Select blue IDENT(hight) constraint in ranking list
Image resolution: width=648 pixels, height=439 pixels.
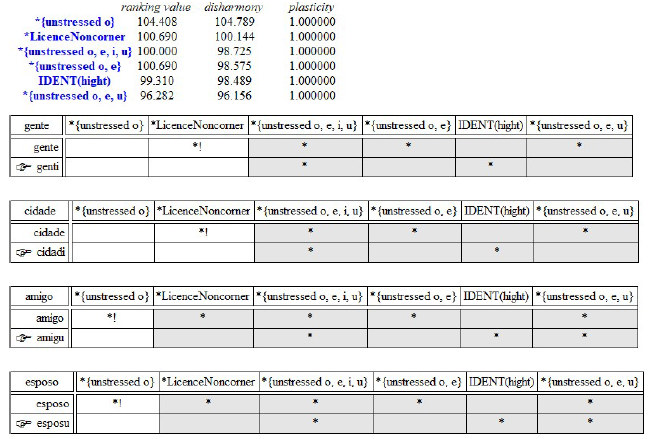pos(75,79)
